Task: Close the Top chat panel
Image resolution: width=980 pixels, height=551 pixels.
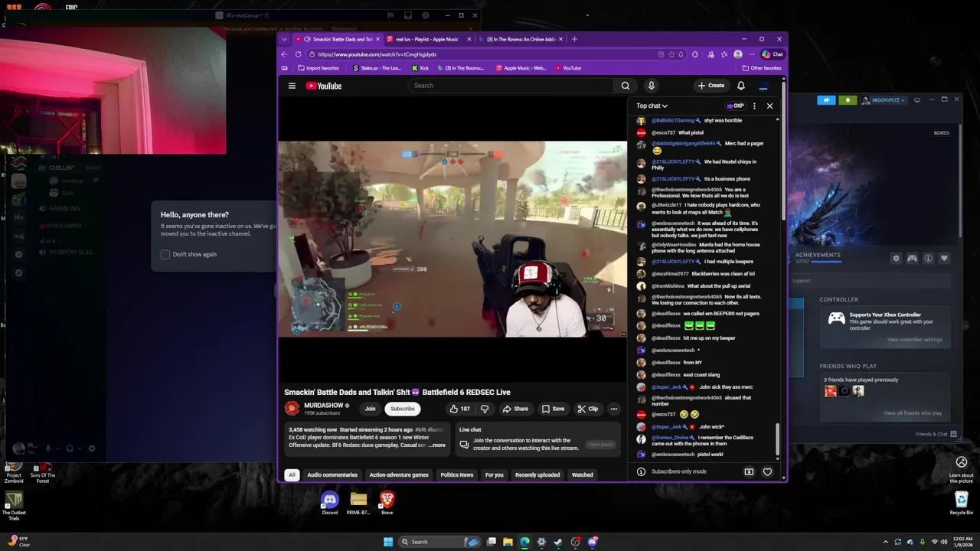Action: point(769,106)
